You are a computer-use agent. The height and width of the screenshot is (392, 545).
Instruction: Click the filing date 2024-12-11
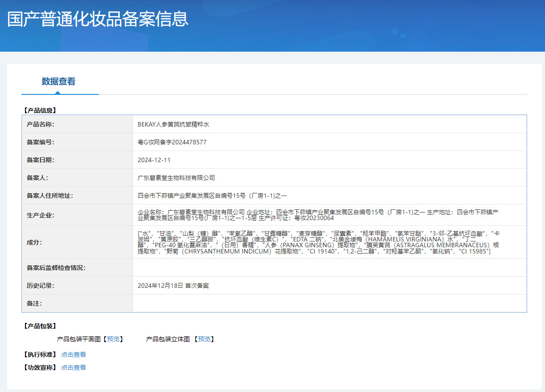154,160
